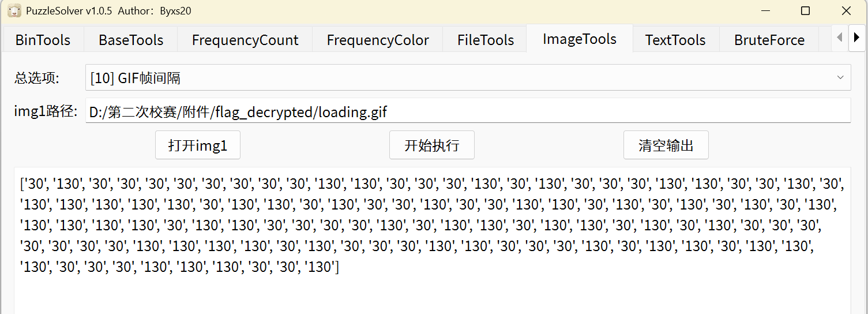
Task: Go to the FrequencyCount tab
Action: [245, 40]
